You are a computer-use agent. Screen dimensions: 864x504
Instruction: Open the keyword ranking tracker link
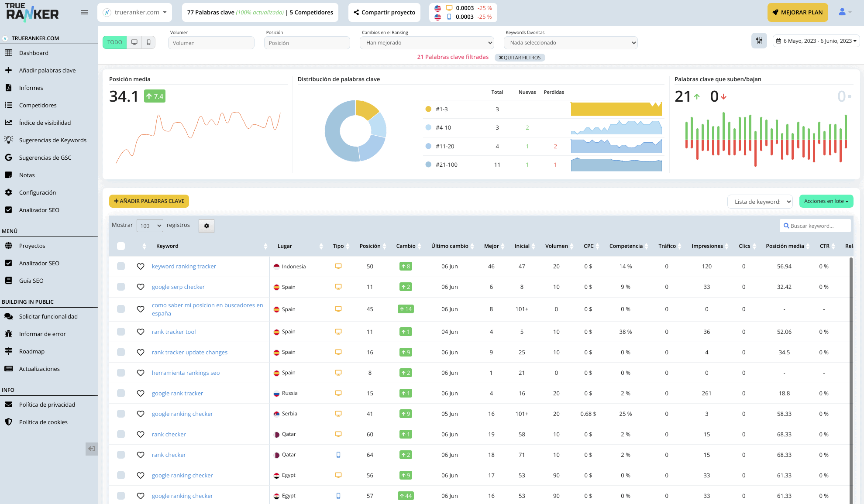(184, 266)
